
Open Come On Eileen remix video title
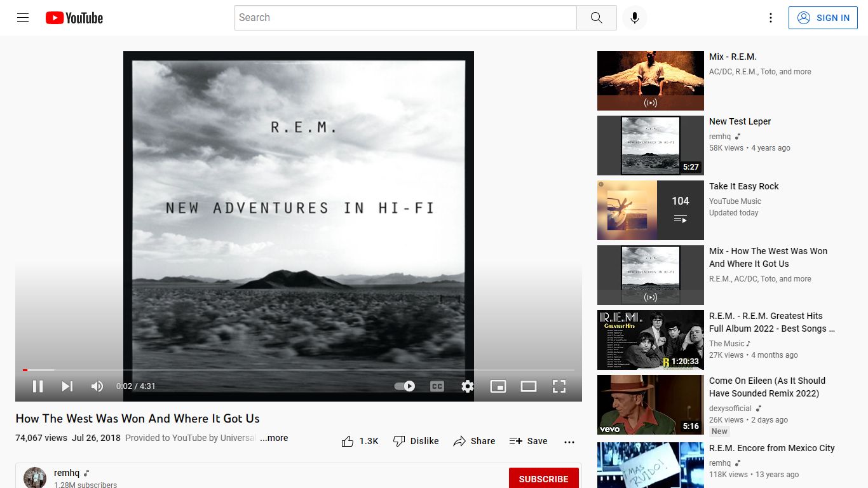click(x=768, y=387)
